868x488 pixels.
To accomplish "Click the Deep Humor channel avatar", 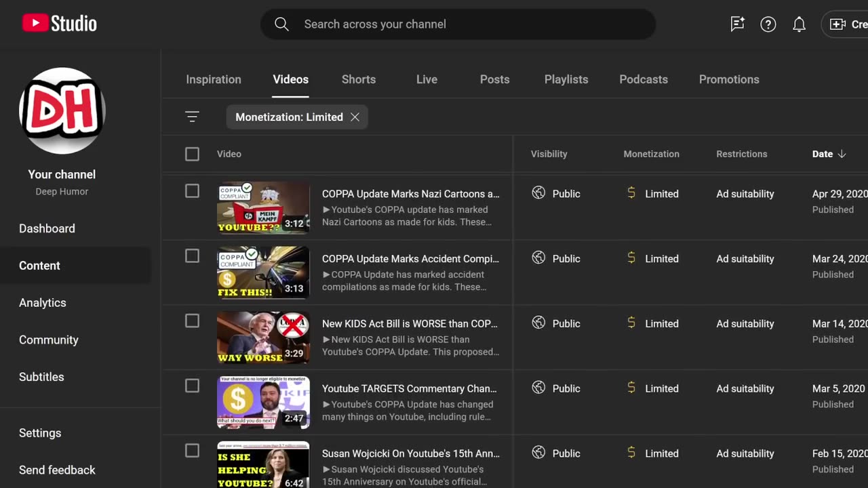I will pyautogui.click(x=62, y=110).
